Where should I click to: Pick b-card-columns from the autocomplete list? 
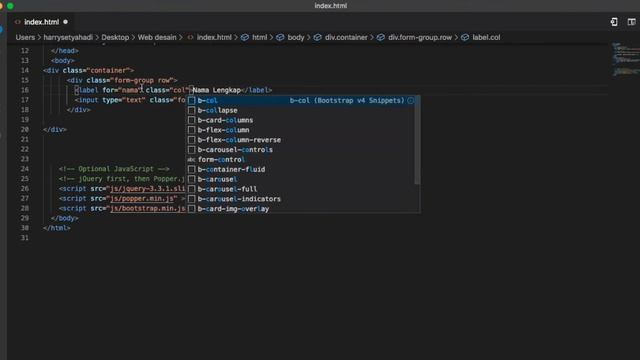click(301, 120)
